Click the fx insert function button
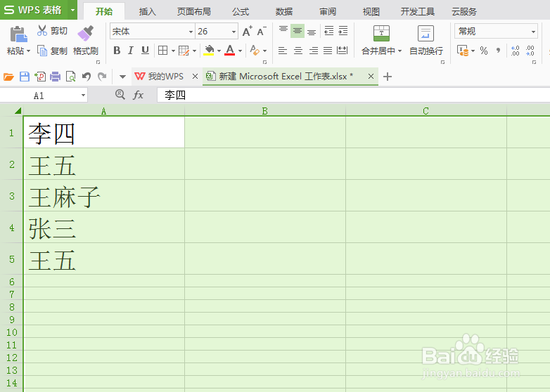 tap(138, 95)
